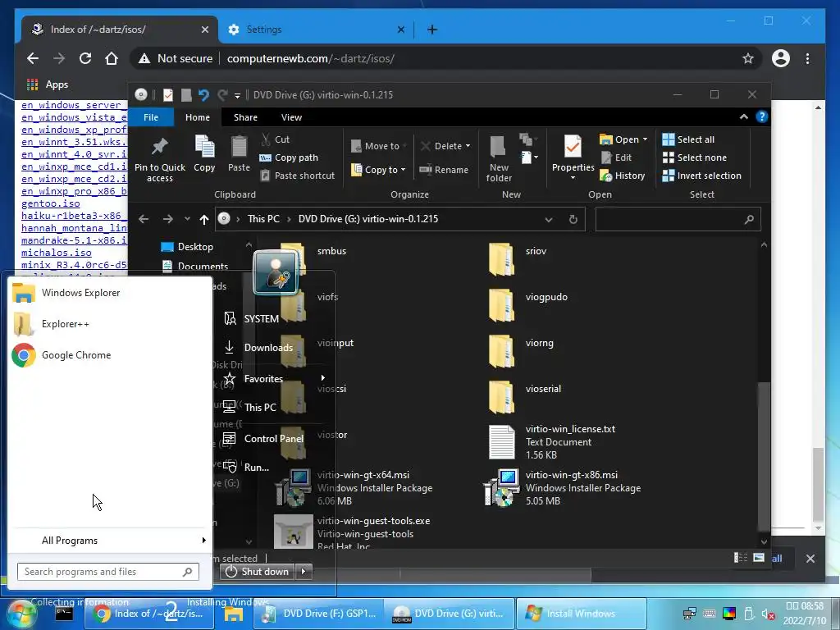Screen dimensions: 840x630
Task: Click This PC in the breadcrumb
Action: pos(263,219)
